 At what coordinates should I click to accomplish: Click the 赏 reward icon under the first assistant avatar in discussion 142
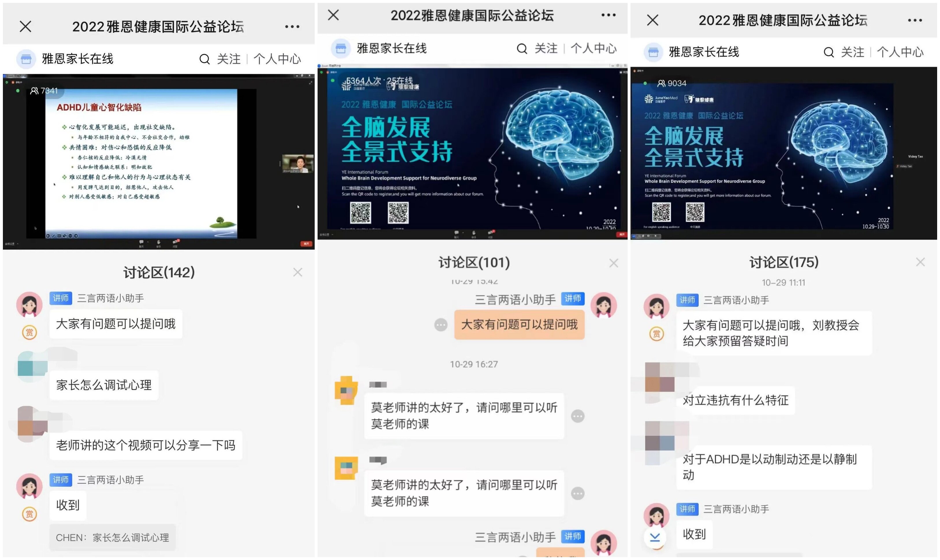[29, 333]
